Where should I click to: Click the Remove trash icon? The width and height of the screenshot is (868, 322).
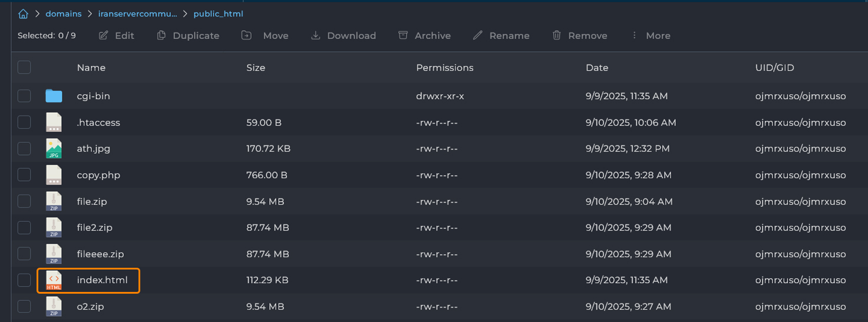pyautogui.click(x=556, y=35)
